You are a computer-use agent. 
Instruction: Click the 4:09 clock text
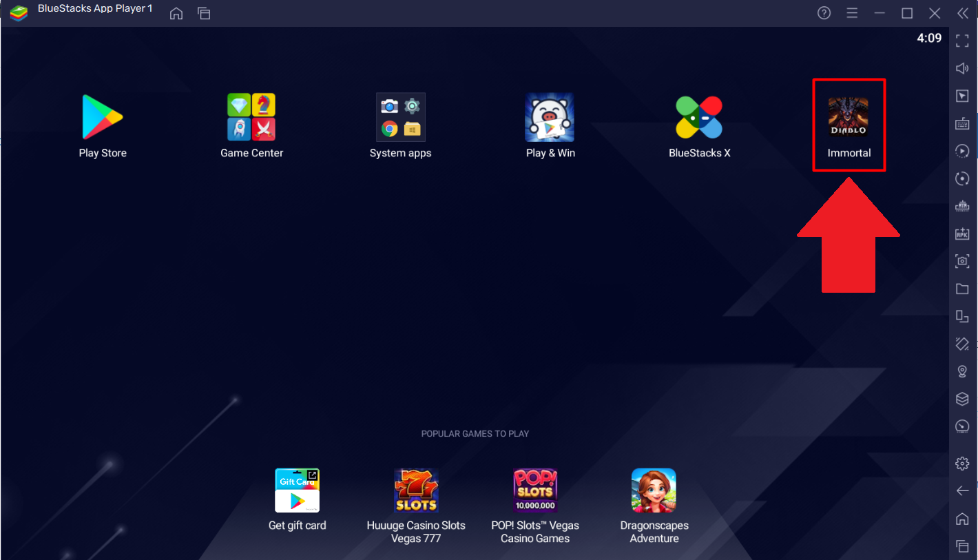pos(929,39)
